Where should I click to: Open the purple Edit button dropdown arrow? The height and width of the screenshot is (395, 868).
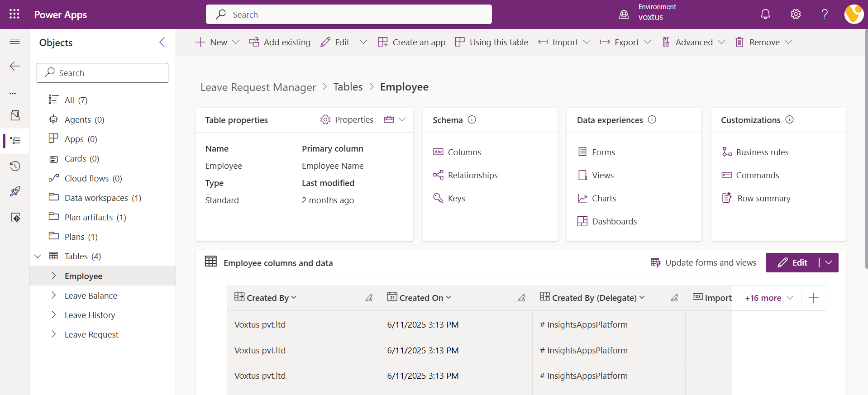pyautogui.click(x=829, y=262)
